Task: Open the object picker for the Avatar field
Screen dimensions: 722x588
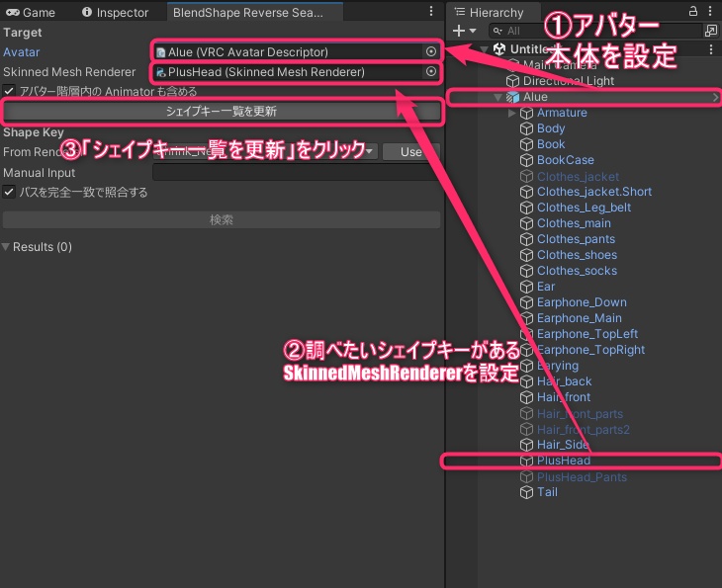Action: coord(431,51)
